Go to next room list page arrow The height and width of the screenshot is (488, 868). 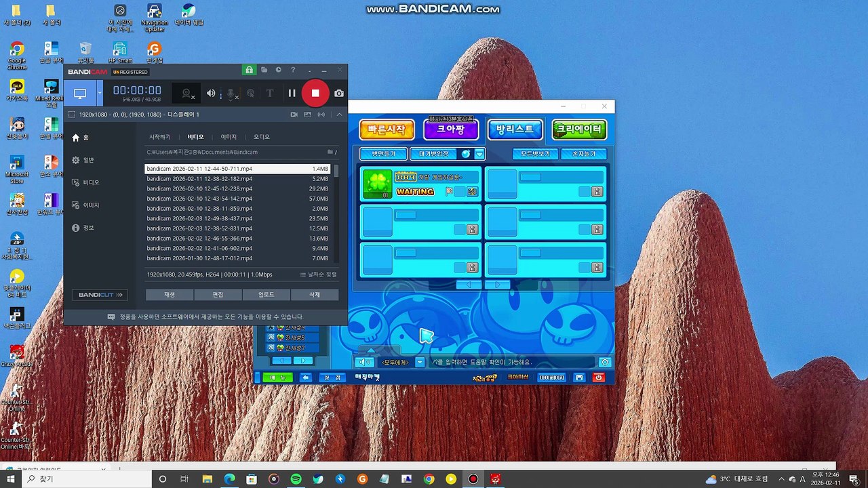(x=498, y=285)
